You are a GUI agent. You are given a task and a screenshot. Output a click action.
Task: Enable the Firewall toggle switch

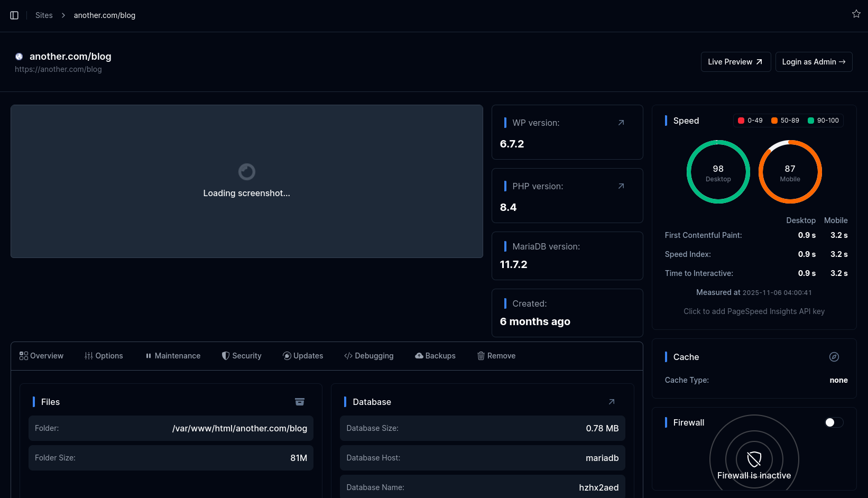point(833,422)
